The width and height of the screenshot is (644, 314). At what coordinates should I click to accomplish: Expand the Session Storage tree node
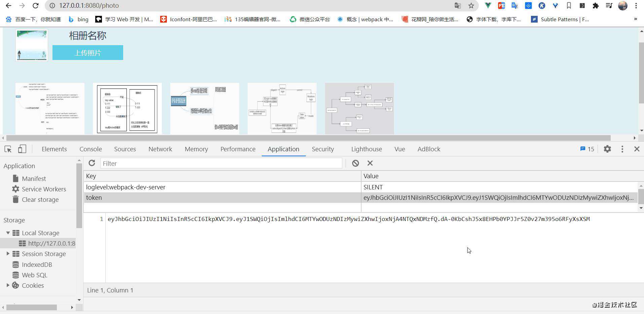8,254
